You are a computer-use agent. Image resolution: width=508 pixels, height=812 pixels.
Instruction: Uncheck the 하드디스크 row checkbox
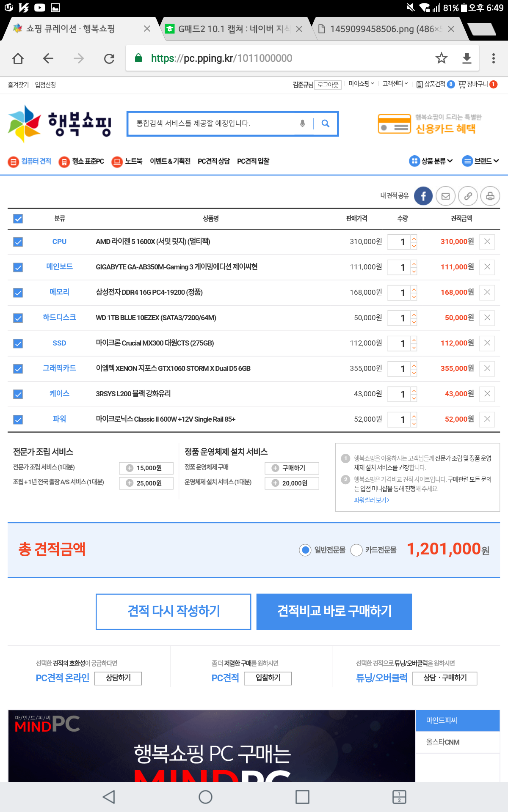pos(18,318)
